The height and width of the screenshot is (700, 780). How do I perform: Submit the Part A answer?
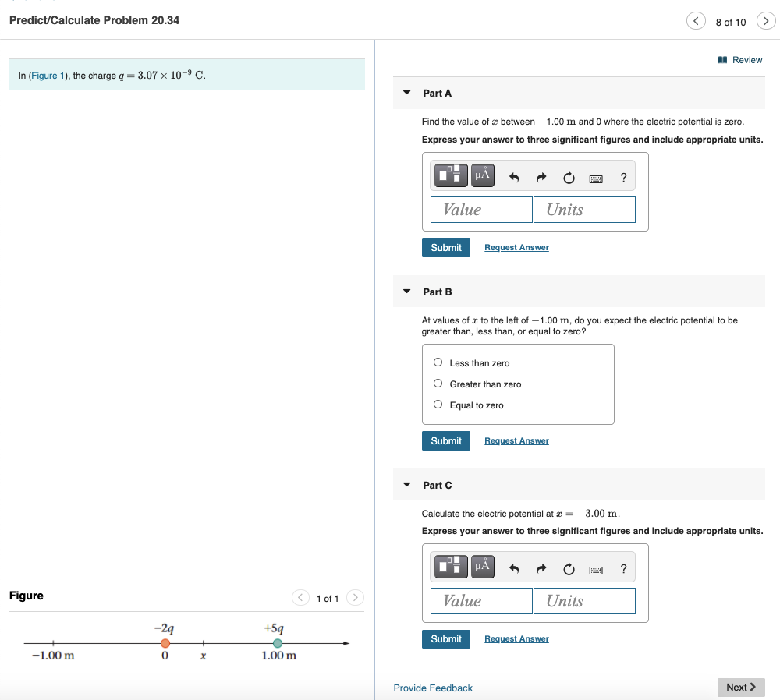(445, 247)
